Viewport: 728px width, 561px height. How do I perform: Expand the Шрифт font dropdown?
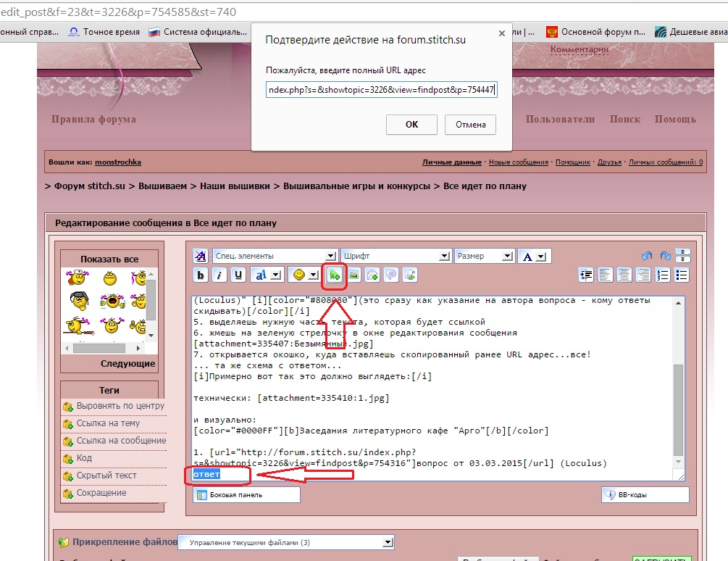point(396,257)
